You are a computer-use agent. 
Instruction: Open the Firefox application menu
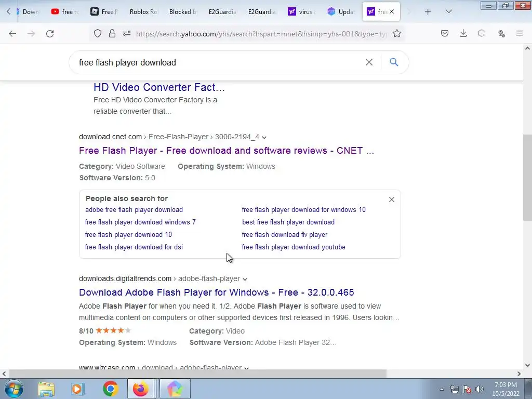[520, 33]
